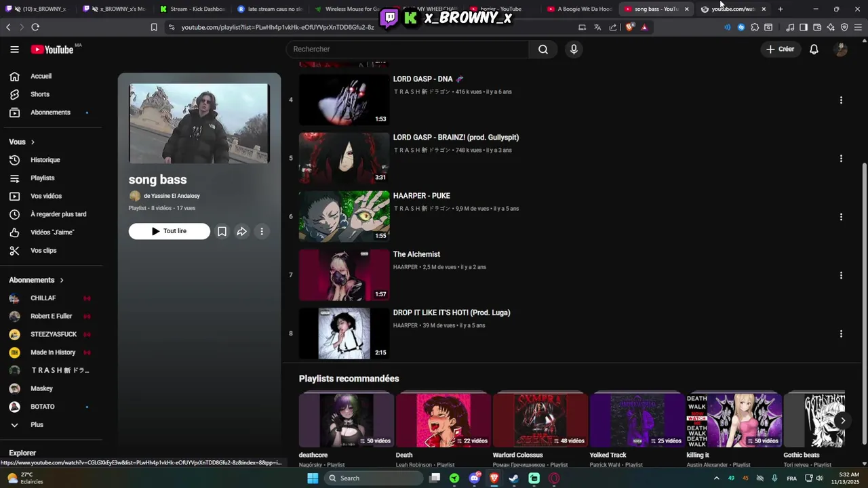Switch to Wireless Mouse tab
This screenshot has width=868, height=488.
coord(348,9)
